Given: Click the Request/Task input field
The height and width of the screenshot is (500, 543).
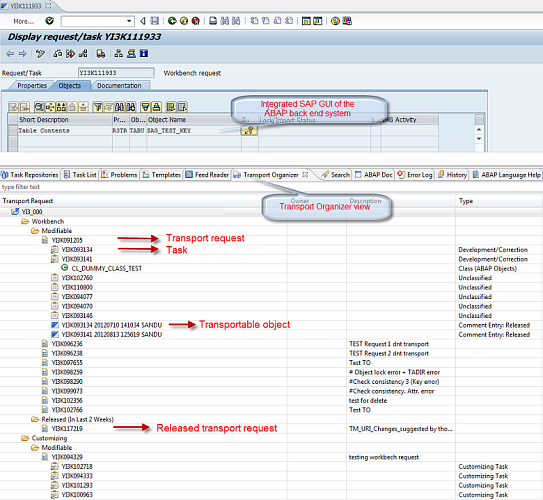Looking at the screenshot, I should tap(116, 73).
